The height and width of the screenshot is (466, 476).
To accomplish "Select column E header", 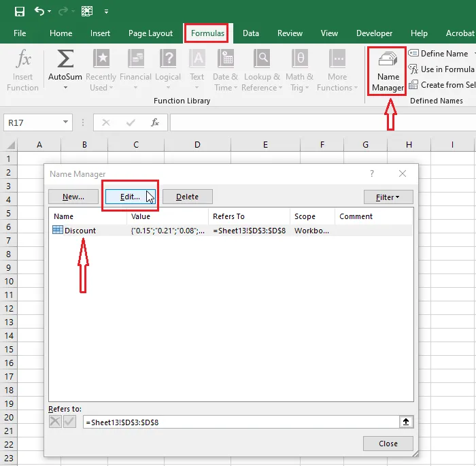I will point(265,145).
